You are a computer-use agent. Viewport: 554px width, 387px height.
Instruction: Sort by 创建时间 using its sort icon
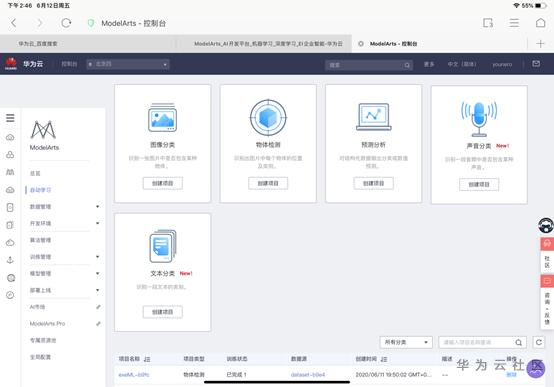coord(384,359)
